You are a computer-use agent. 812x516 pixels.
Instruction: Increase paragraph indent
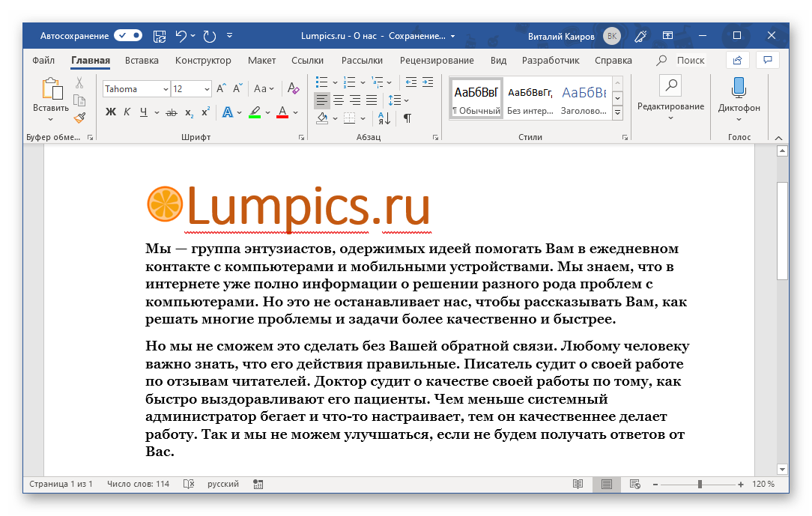coord(428,82)
